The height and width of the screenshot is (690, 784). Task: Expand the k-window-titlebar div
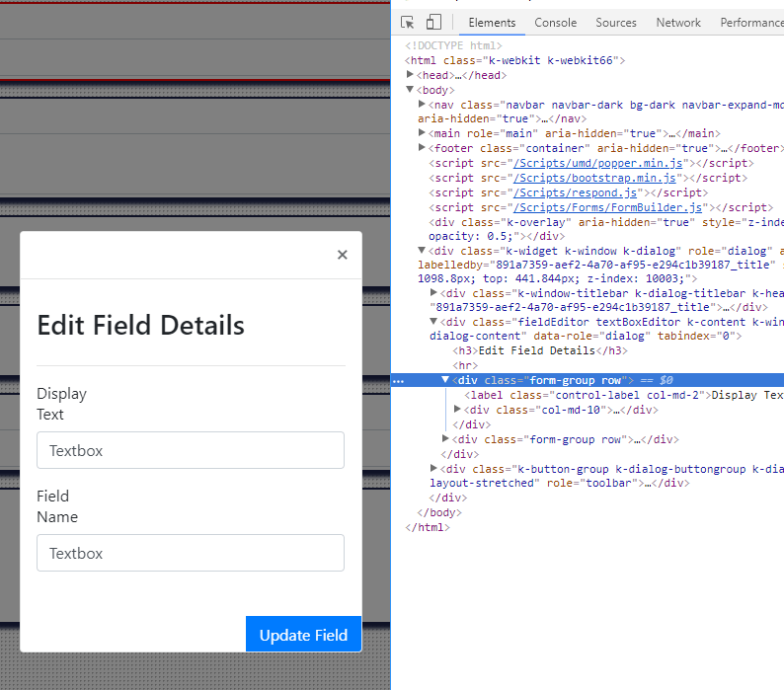tap(433, 292)
